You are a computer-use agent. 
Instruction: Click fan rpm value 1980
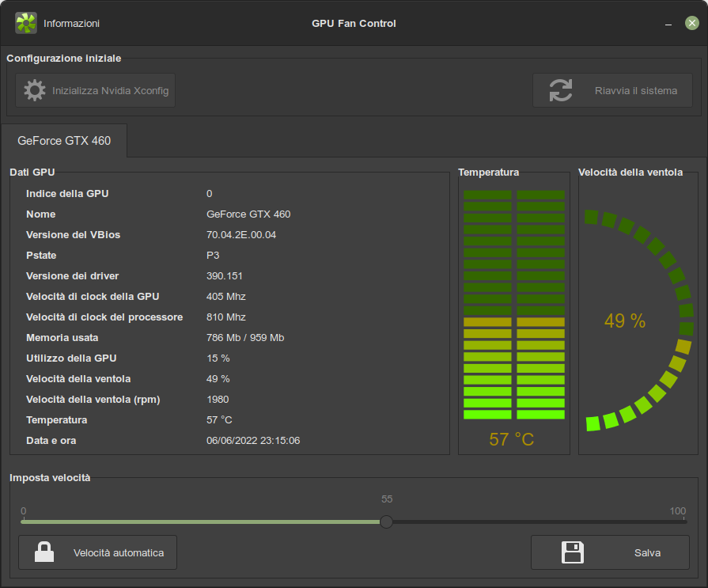pyautogui.click(x=218, y=399)
